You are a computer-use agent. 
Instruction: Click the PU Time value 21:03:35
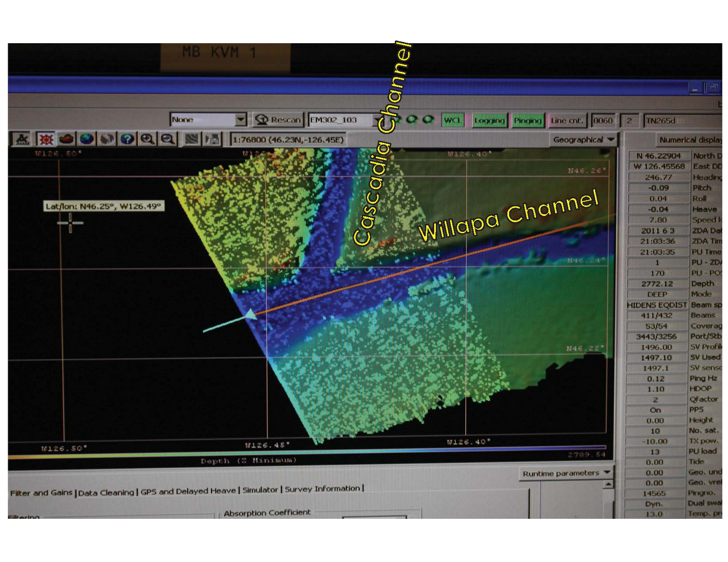[x=658, y=252]
